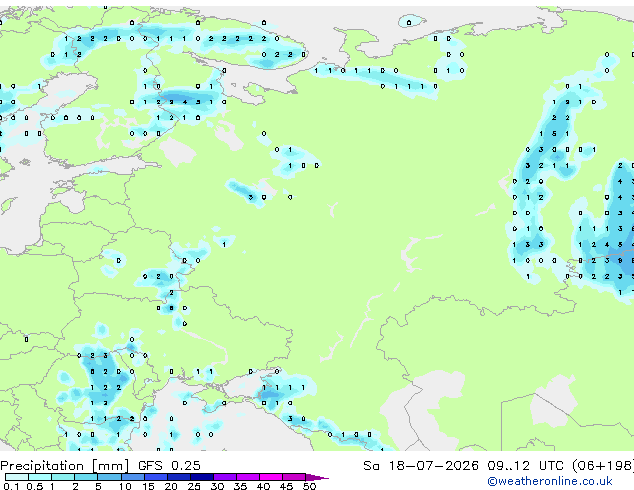Viewport: 634px width, 490px height.
Task: Click the "20" legend scale label
Action: [x=171, y=486]
